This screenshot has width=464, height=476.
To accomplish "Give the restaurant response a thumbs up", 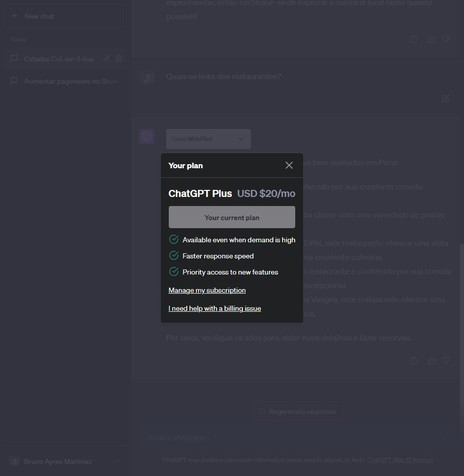I will point(431,361).
